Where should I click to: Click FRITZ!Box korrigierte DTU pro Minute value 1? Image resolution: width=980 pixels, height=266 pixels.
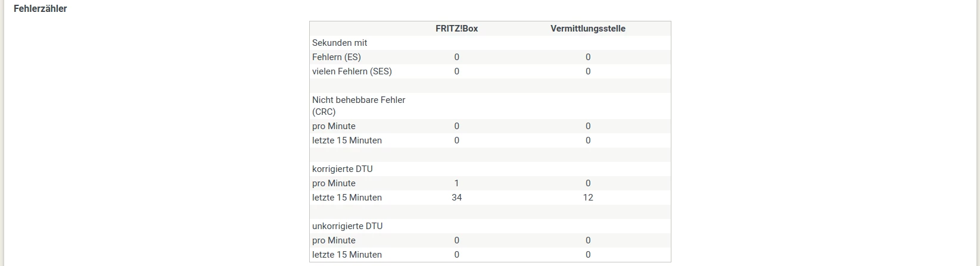click(457, 183)
